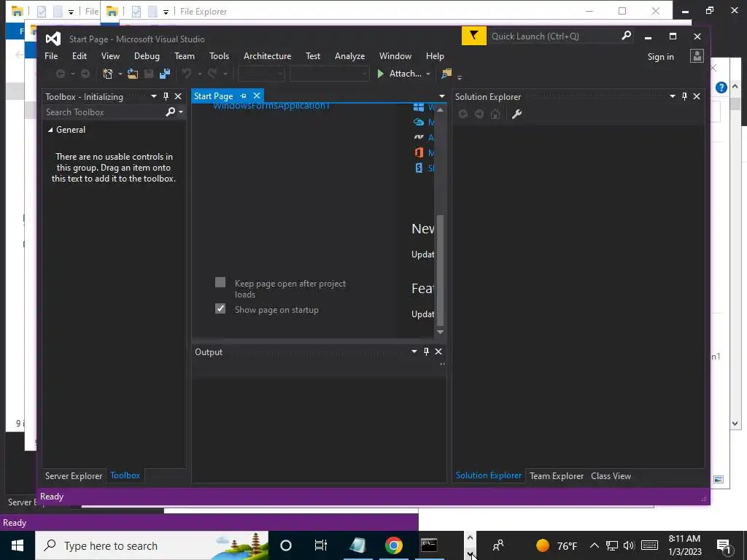Check Keep page open after project loads
747x560 pixels.
click(x=220, y=282)
